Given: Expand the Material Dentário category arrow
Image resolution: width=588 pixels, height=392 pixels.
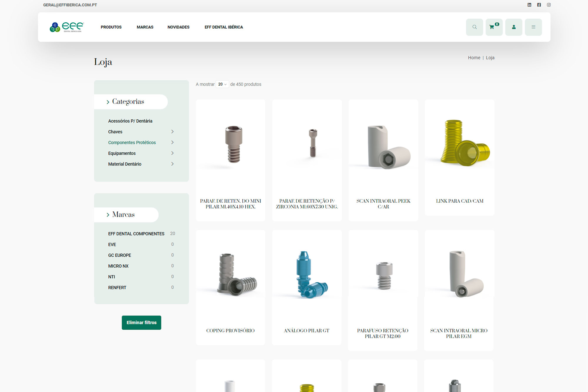Looking at the screenshot, I should (x=172, y=164).
